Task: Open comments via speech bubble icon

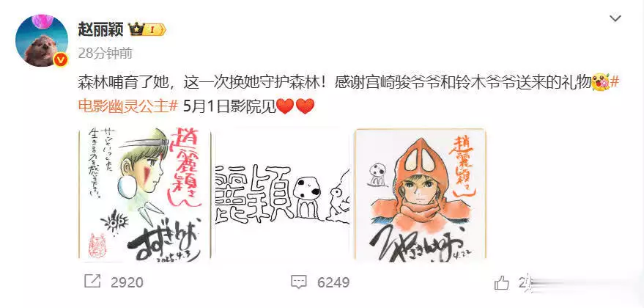Action: (299, 282)
